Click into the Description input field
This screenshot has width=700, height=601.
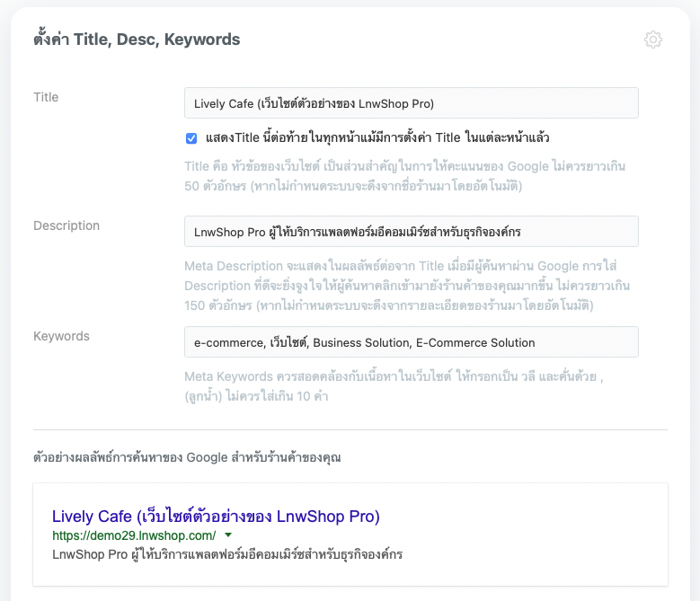point(411,232)
